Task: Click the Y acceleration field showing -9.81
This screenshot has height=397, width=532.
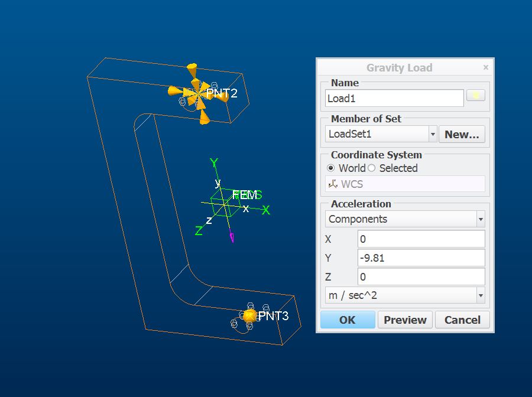Action: click(421, 258)
